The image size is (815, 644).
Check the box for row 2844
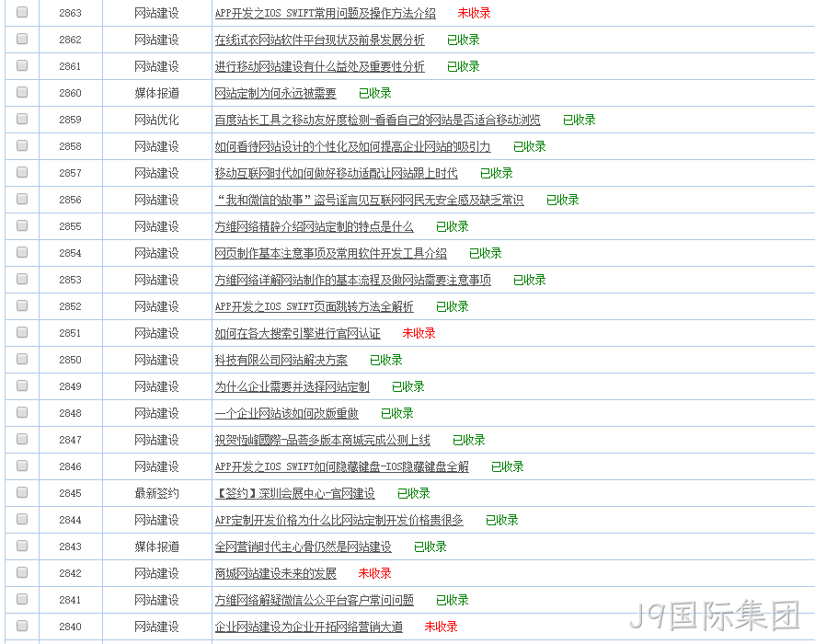coord(22,519)
